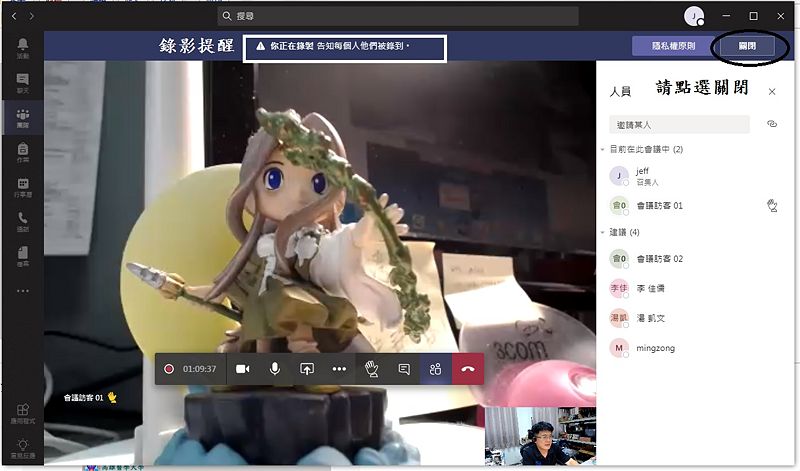Click the 人員 panel heading
Image resolution: width=800 pixels, height=471 pixels.
pos(620,92)
